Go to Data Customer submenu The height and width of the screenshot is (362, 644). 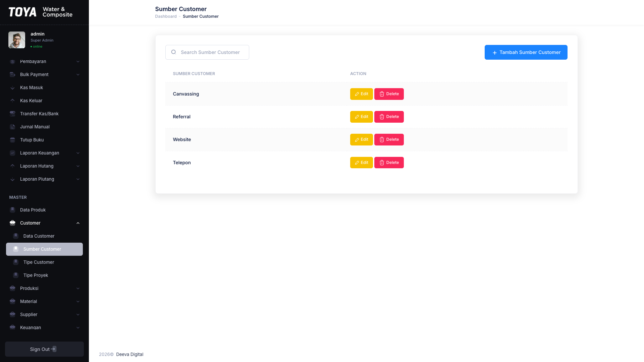click(44, 236)
